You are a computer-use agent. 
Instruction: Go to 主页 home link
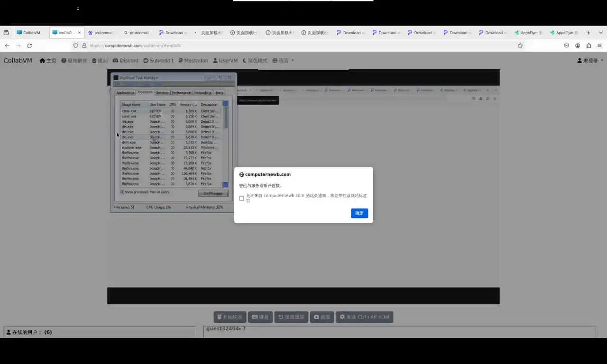click(x=48, y=61)
